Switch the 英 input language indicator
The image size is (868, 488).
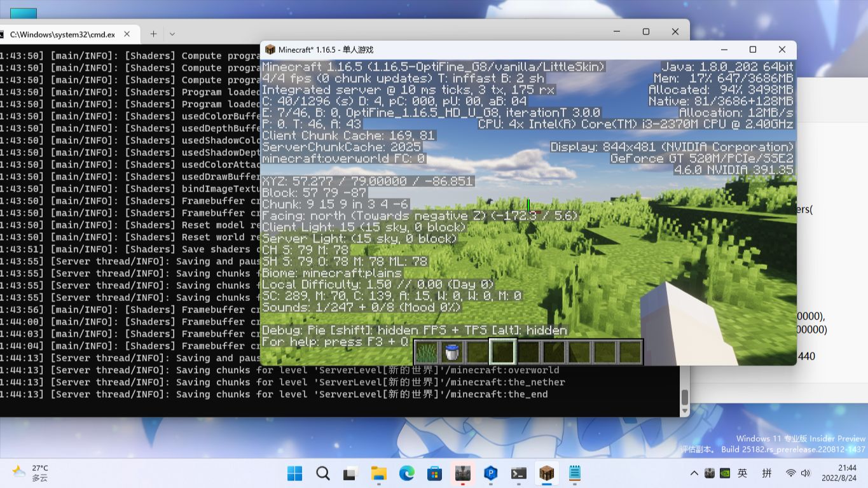coord(743,473)
